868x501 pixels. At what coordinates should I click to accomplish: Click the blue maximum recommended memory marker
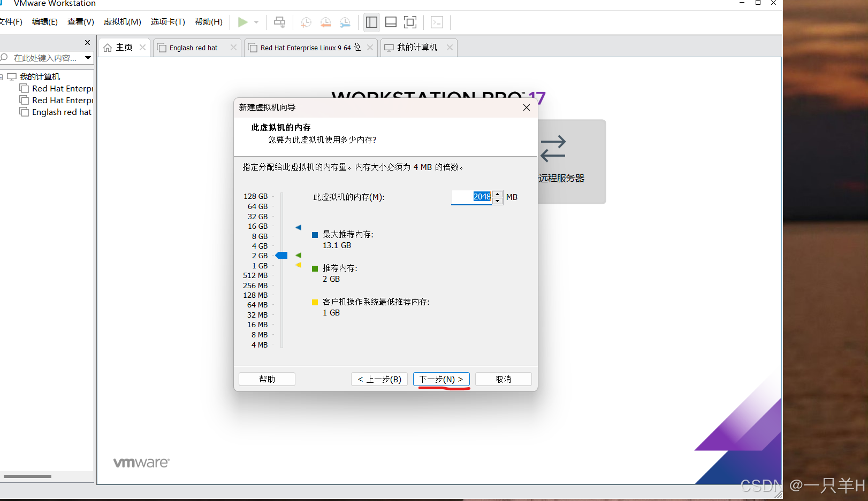299,228
